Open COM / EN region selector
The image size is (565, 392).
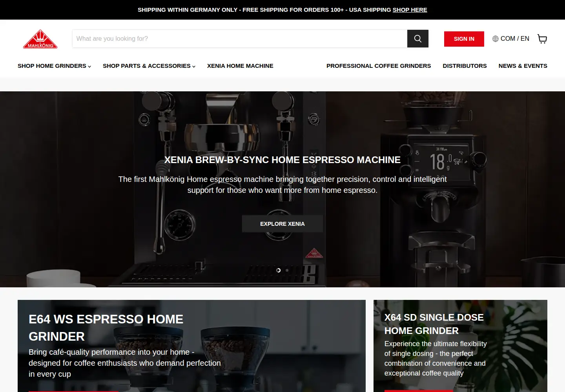[511, 39]
